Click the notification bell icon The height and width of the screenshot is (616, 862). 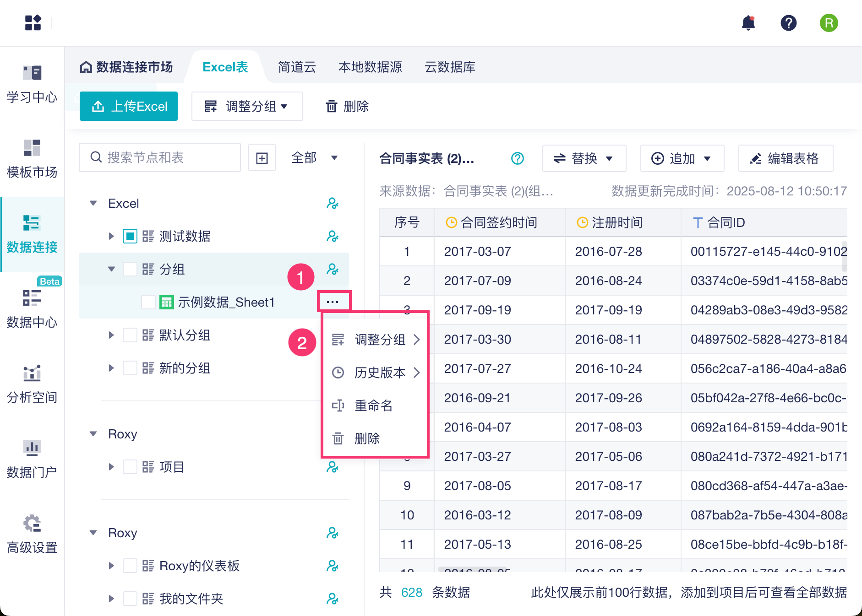pyautogui.click(x=748, y=23)
